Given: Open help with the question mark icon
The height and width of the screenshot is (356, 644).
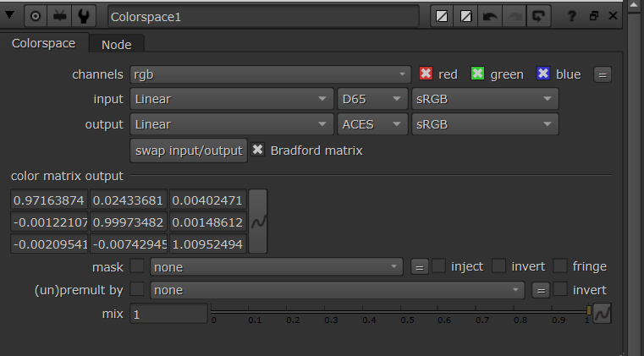Looking at the screenshot, I should [572, 16].
